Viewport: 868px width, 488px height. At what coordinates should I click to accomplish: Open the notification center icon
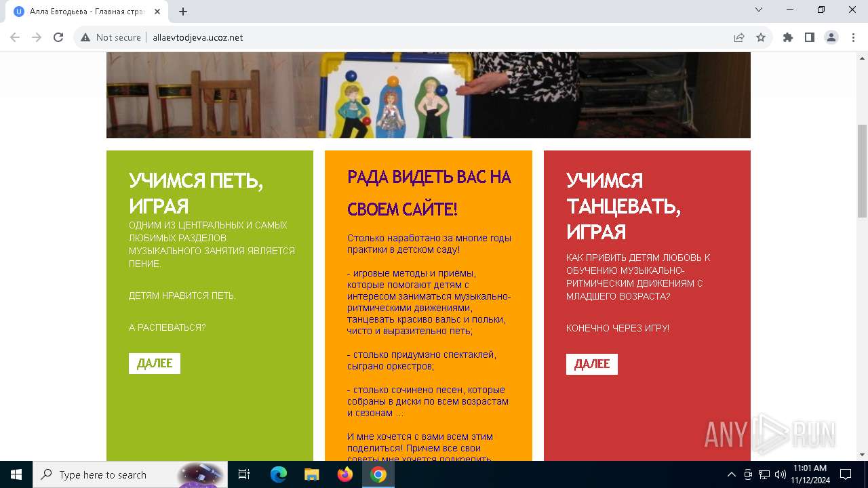point(846,474)
